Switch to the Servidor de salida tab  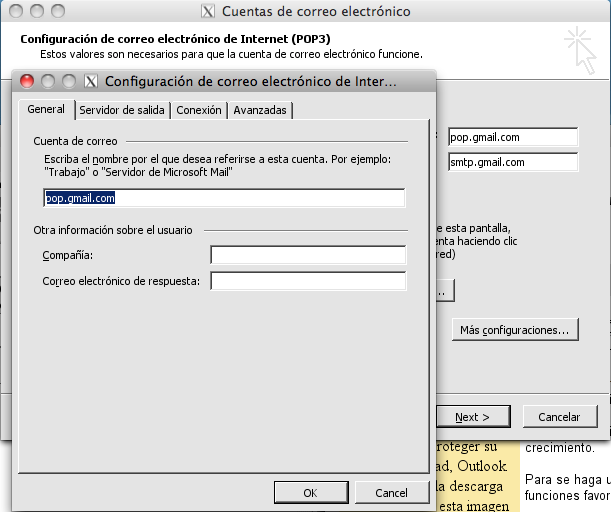pyautogui.click(x=121, y=111)
